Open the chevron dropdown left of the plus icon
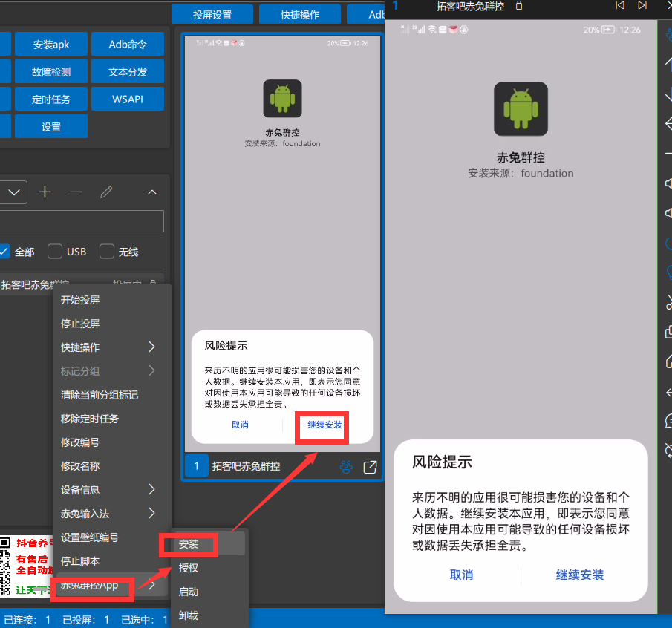 pos(13,192)
